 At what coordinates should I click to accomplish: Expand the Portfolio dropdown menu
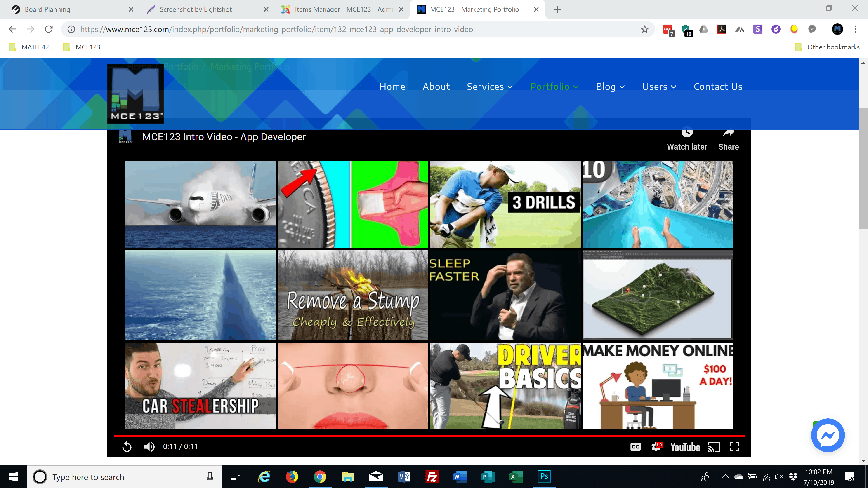pos(554,87)
